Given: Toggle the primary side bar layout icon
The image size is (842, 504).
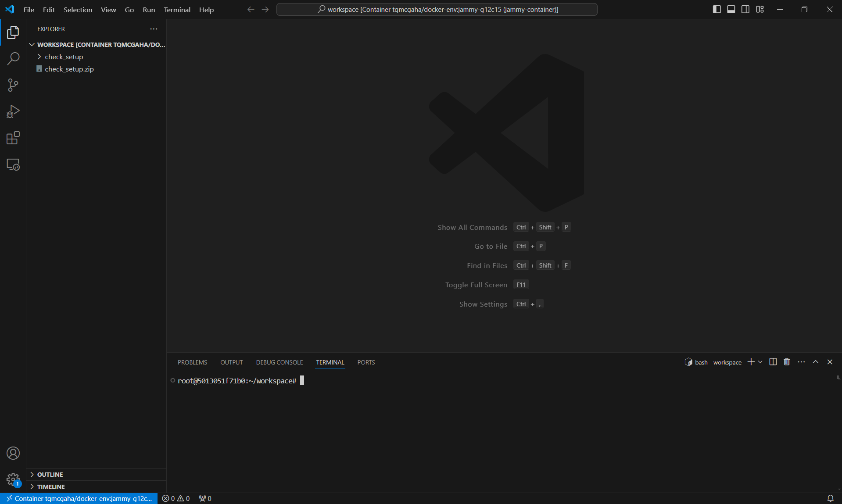Looking at the screenshot, I should point(717,10).
